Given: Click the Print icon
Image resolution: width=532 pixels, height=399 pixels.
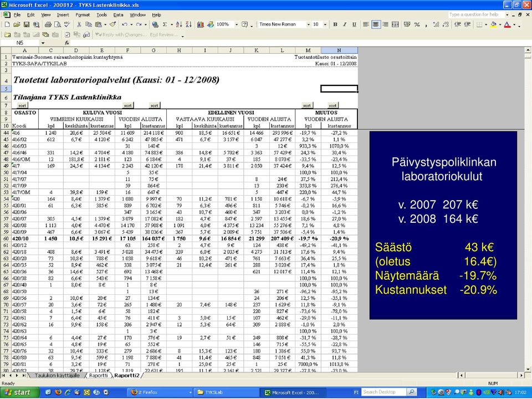Looking at the screenshot, I should point(48,24).
